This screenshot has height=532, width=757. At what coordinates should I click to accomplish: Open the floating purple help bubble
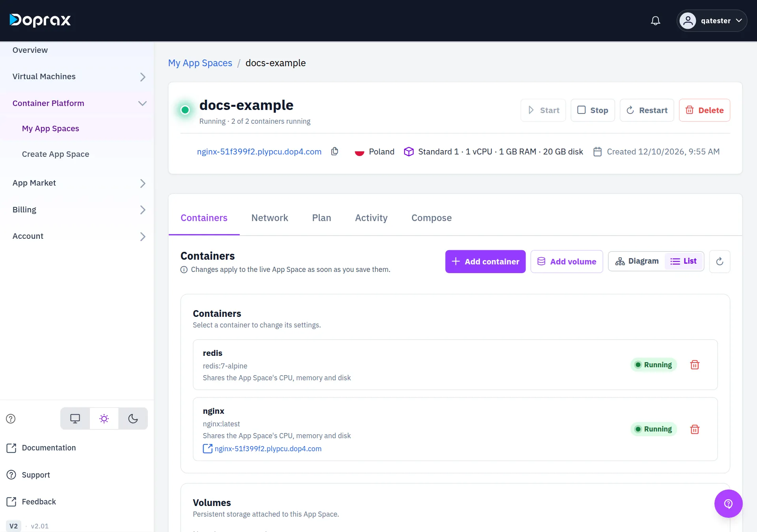coord(728,504)
